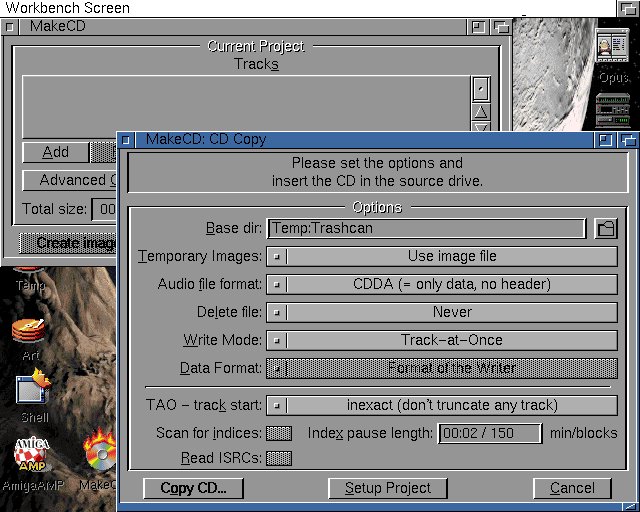
Task: Click the Total size field in MakeCD
Action: (x=104, y=209)
